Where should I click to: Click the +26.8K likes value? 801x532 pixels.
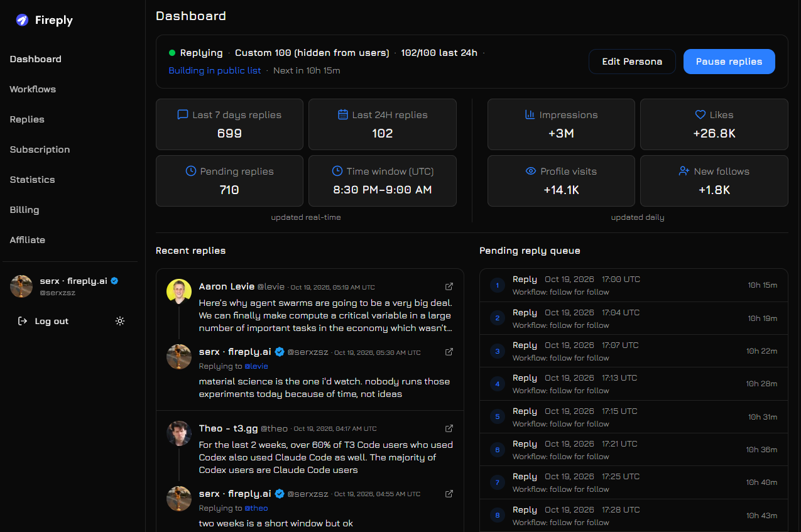pyautogui.click(x=714, y=133)
